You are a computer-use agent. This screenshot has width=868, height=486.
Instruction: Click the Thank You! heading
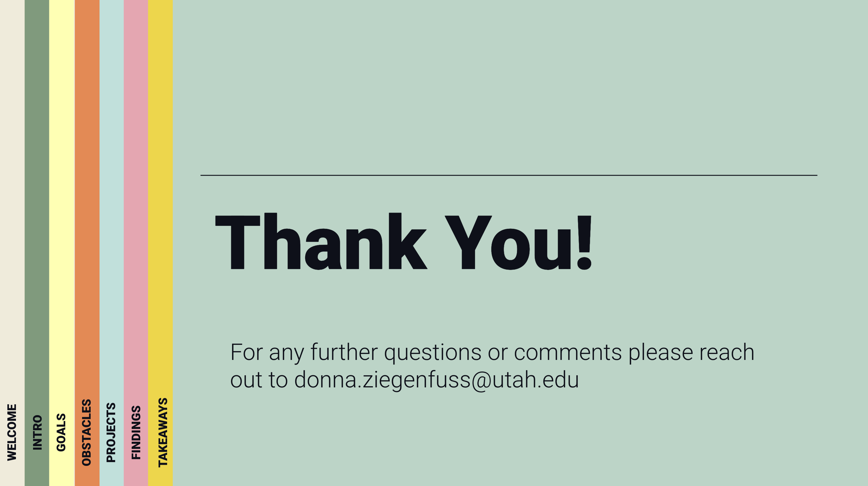tap(404, 241)
